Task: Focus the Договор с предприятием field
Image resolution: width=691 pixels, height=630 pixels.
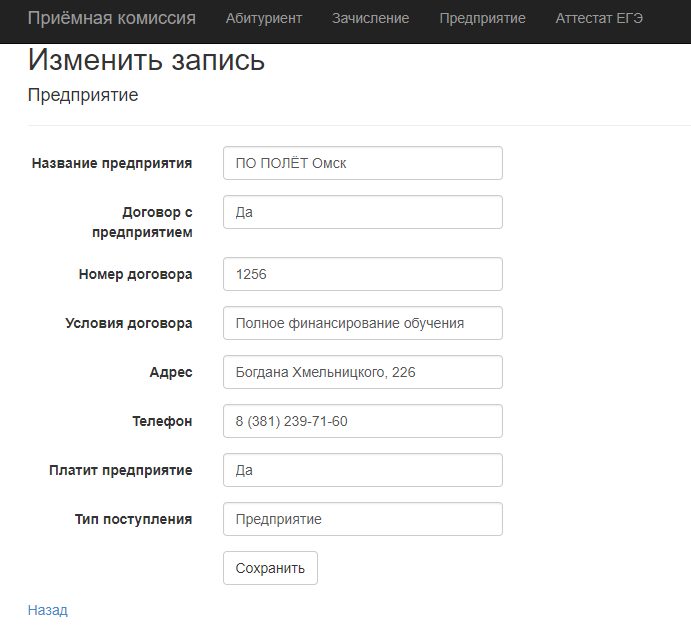Action: 363,212
